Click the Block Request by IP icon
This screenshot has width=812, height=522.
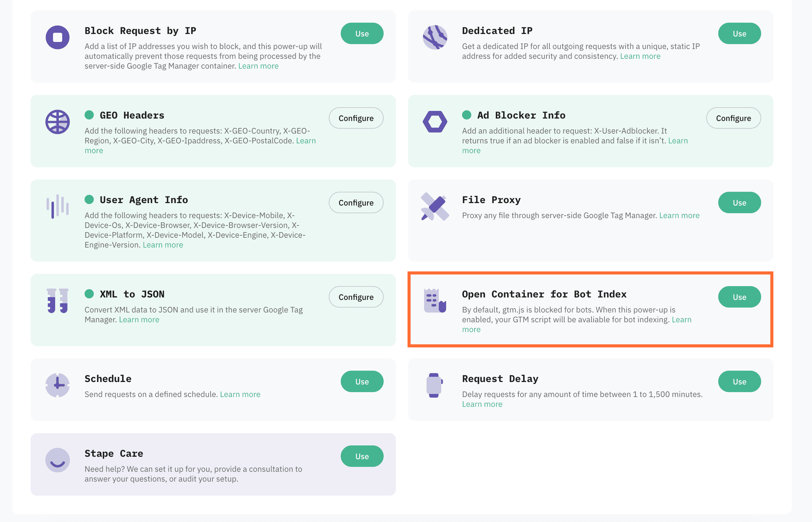(x=57, y=37)
